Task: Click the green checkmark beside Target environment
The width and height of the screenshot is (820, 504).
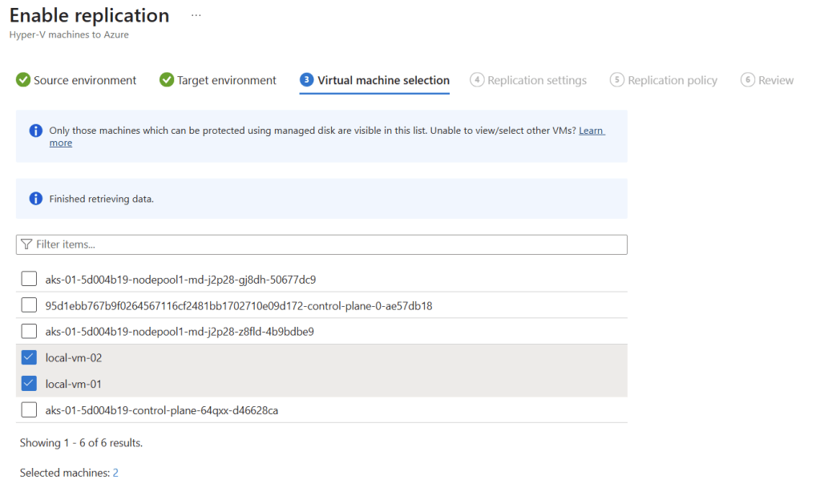Action: [x=167, y=80]
